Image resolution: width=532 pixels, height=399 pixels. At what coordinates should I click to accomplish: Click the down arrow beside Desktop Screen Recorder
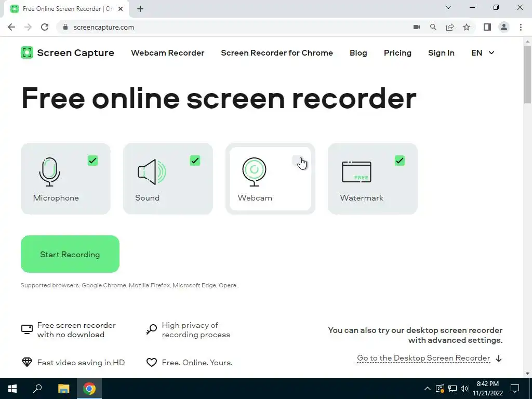point(499,358)
